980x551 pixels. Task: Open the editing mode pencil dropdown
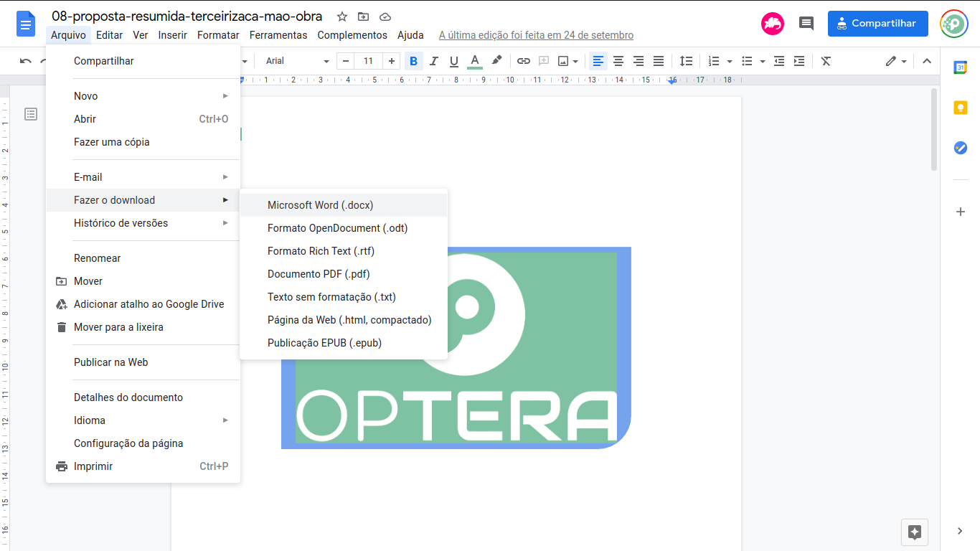pos(896,61)
